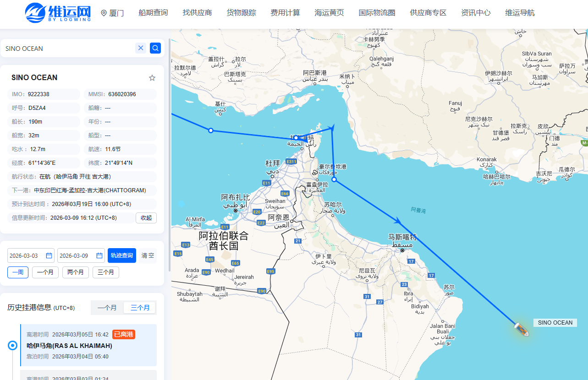Focus the vessel search input field
The image size is (588, 380).
pyautogui.click(x=69, y=49)
